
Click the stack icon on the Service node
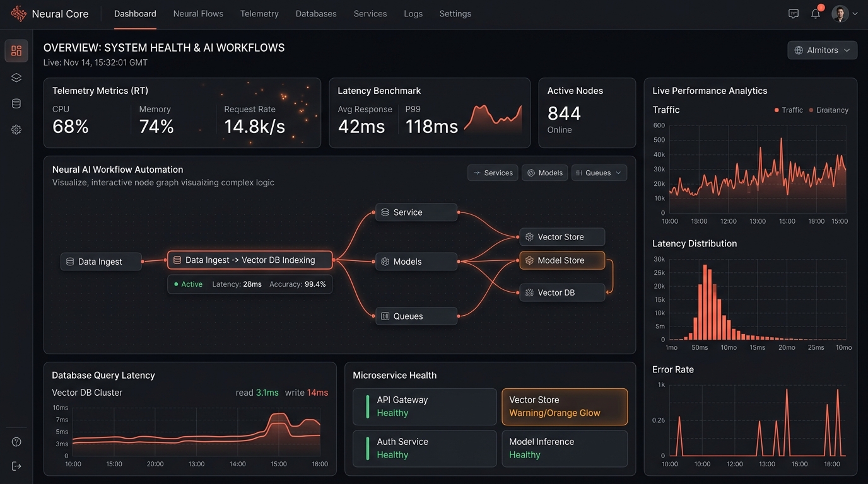pyautogui.click(x=385, y=212)
